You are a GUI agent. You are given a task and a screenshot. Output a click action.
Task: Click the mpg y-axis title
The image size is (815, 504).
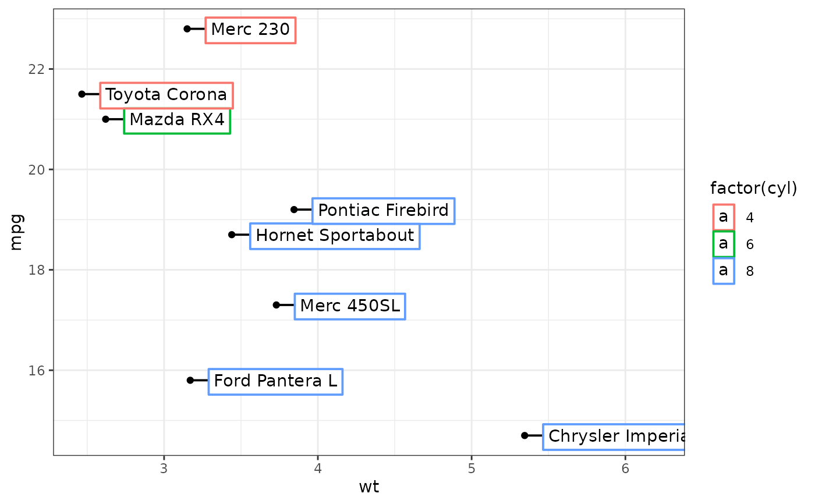coord(16,232)
